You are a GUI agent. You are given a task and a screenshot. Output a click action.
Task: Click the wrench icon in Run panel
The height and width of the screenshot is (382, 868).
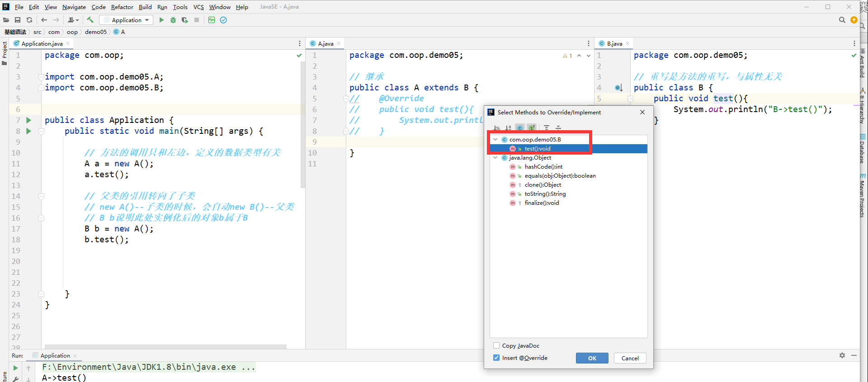(x=15, y=379)
